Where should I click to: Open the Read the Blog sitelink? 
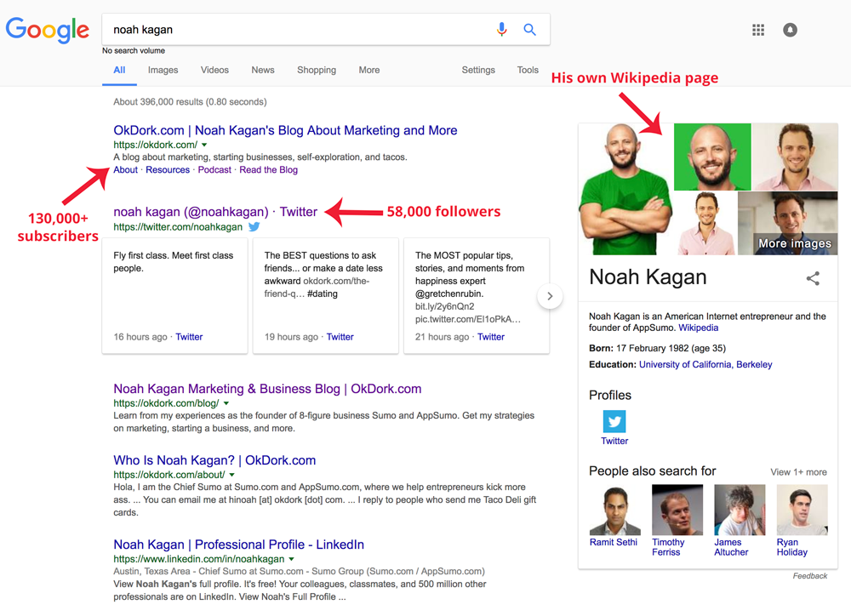click(x=269, y=170)
